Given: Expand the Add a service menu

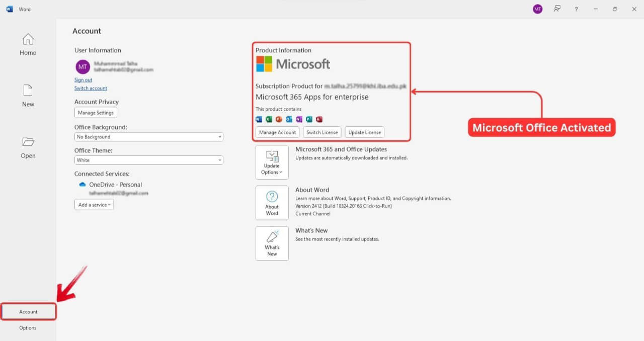Looking at the screenshot, I should tap(94, 204).
